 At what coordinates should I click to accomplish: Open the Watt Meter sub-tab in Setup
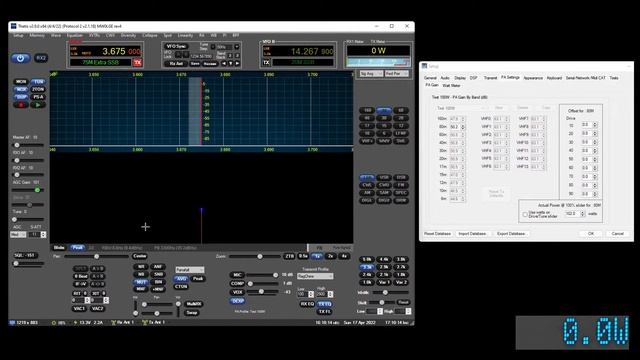(x=451, y=86)
